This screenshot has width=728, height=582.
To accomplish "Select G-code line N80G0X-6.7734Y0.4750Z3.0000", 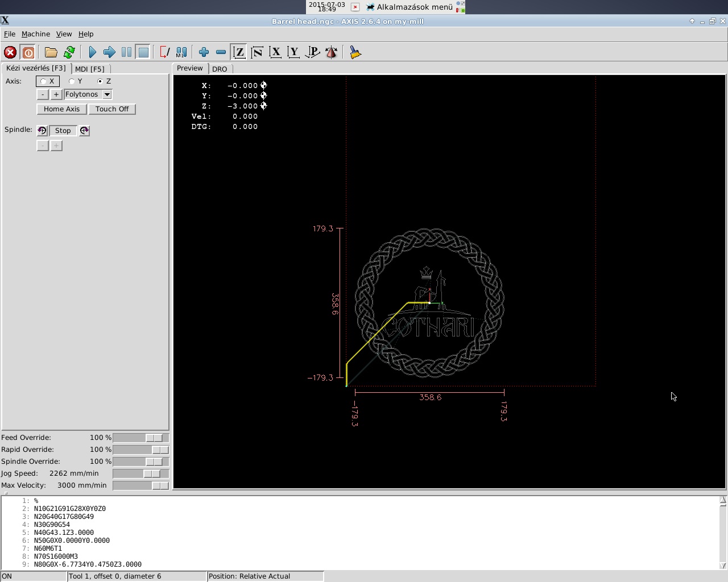I will pyautogui.click(x=88, y=564).
